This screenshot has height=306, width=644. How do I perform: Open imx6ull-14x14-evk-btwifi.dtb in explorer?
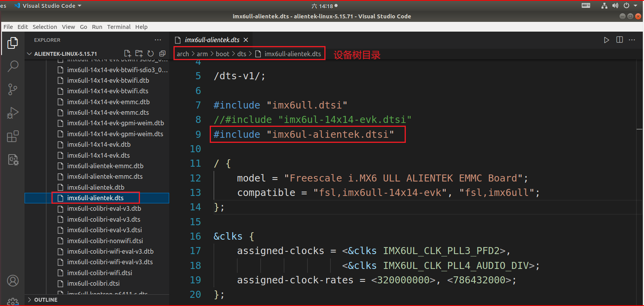click(108, 80)
